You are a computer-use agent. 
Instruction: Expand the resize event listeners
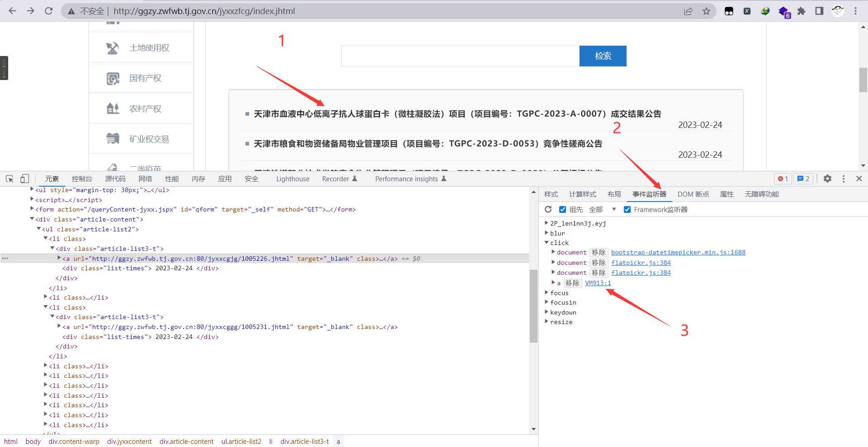tap(547, 321)
